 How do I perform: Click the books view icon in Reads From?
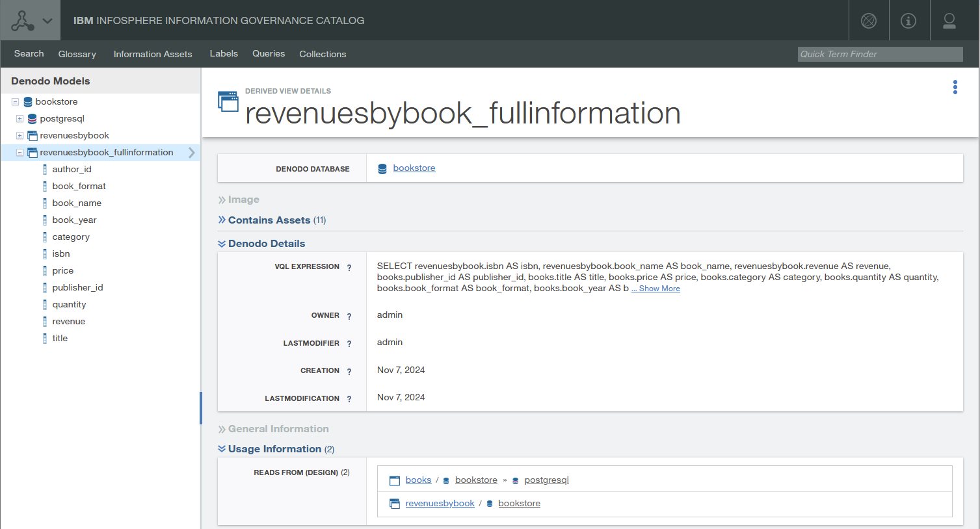[x=395, y=481]
